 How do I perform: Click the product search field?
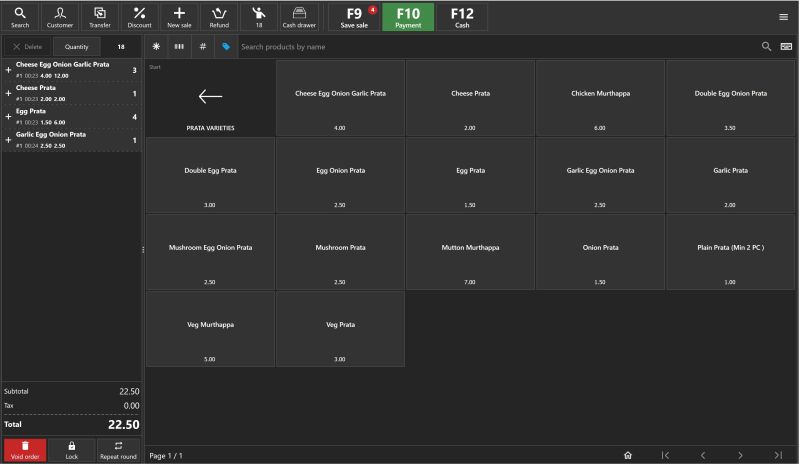point(495,46)
